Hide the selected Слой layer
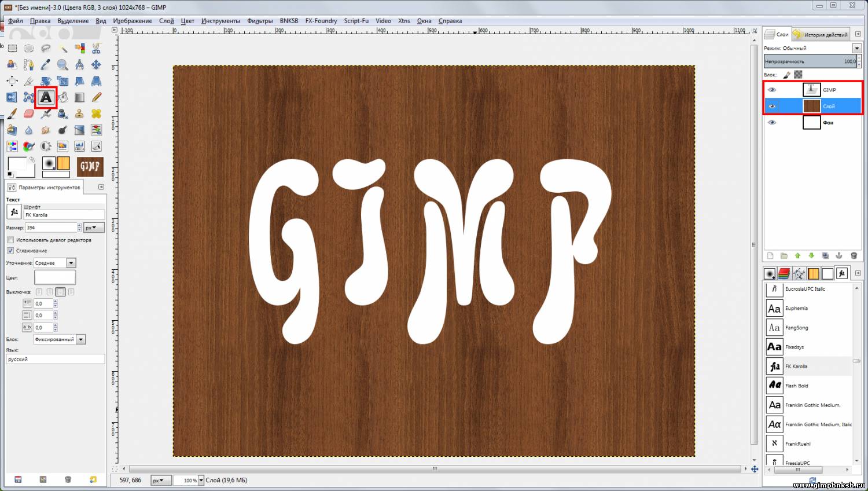The height and width of the screenshot is (491, 868). tap(772, 106)
